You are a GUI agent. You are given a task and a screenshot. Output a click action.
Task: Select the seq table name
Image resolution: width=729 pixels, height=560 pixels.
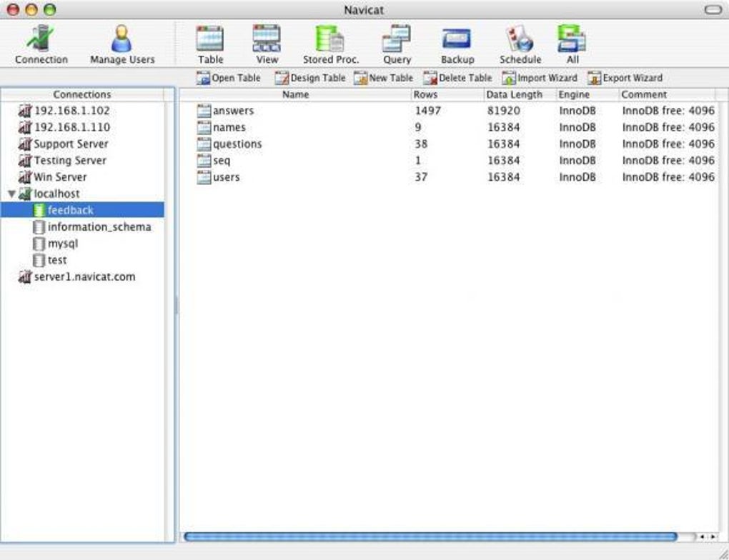[222, 161]
